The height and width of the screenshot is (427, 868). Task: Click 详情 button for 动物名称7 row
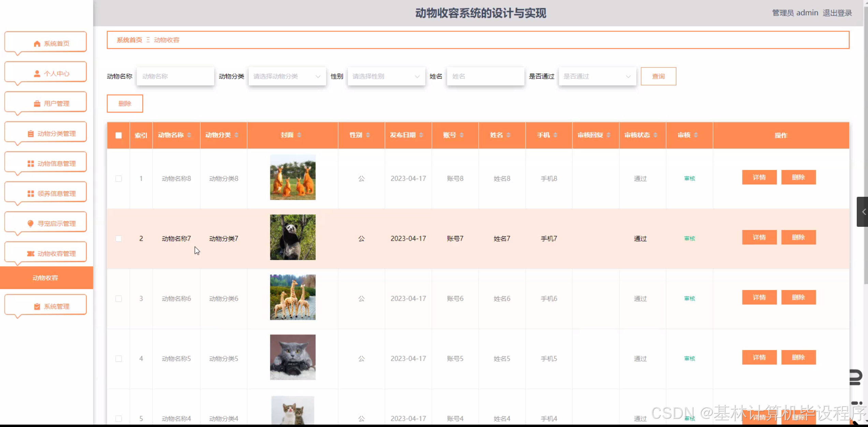pos(759,237)
